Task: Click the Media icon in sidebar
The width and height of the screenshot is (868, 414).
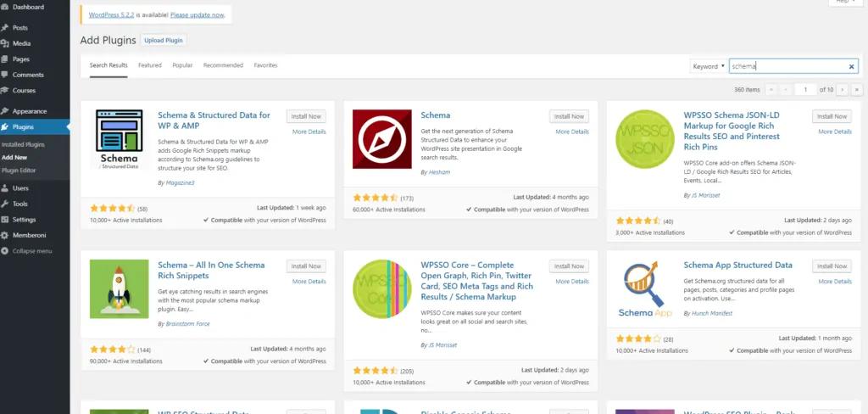Action: [4, 43]
